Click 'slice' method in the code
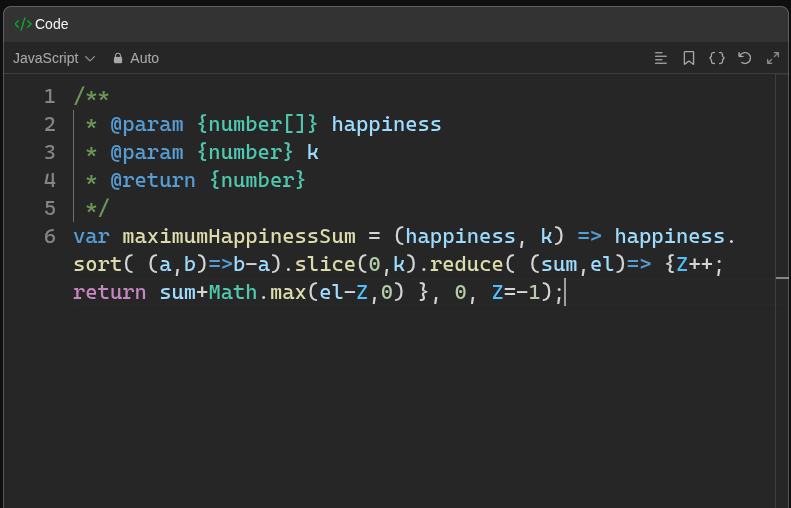Screen dimensions: 791x508 325,264
